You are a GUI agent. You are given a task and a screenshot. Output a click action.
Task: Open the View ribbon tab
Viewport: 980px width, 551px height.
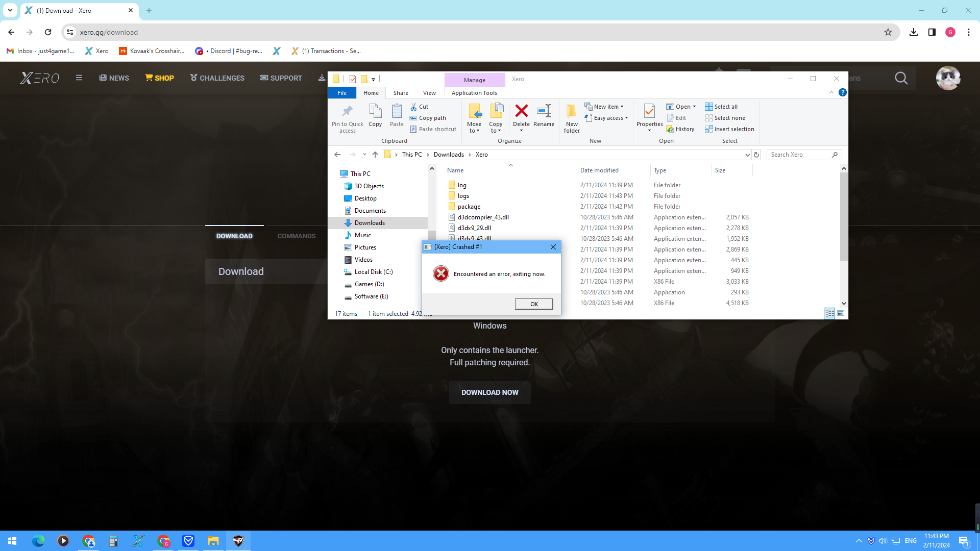point(429,93)
